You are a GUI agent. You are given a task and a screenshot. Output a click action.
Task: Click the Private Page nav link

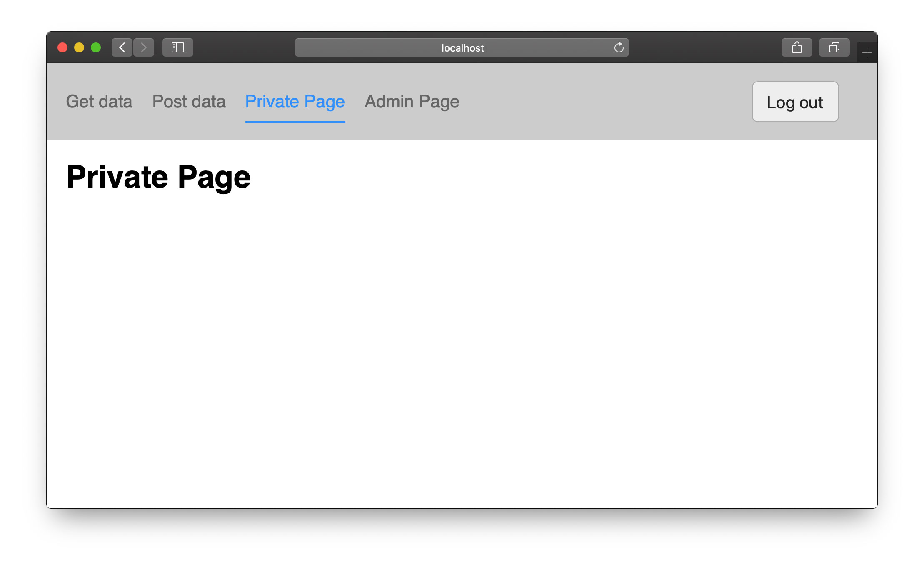(295, 101)
